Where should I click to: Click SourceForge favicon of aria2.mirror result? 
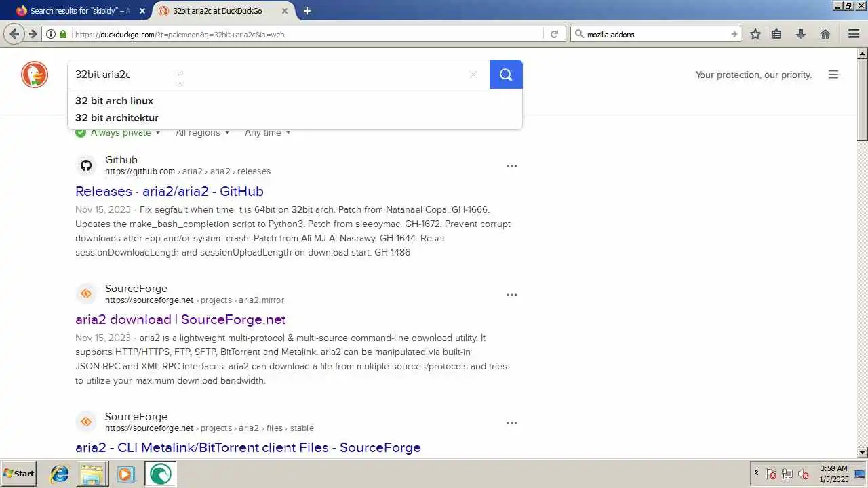(86, 293)
